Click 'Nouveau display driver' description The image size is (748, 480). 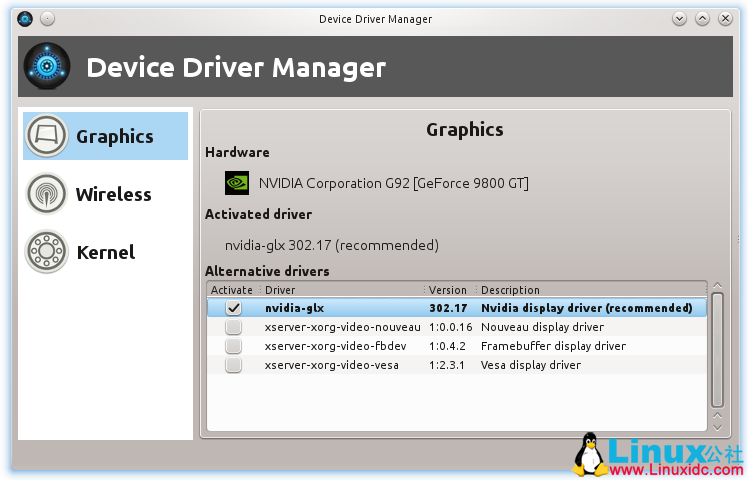coord(542,327)
